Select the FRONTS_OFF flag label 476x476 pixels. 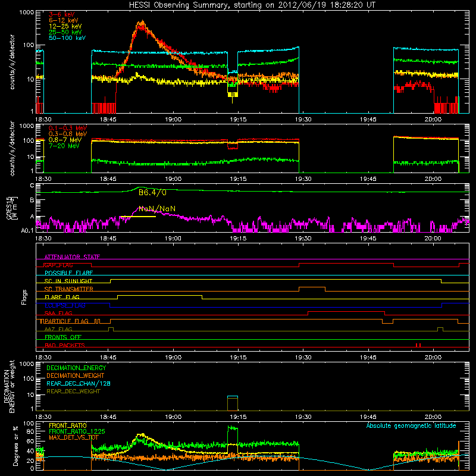(63, 337)
